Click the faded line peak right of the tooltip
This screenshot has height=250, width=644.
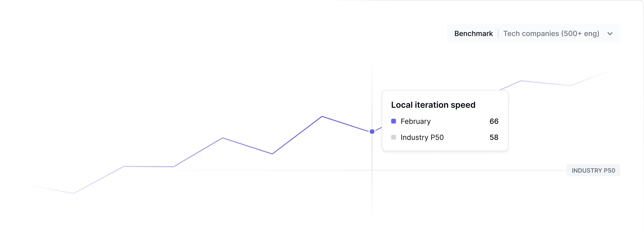click(521, 81)
